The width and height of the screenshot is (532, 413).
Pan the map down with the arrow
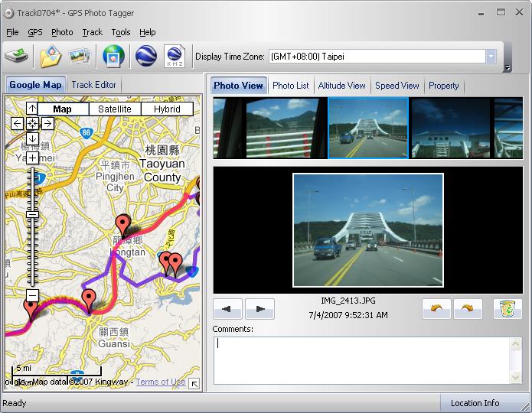(x=32, y=138)
